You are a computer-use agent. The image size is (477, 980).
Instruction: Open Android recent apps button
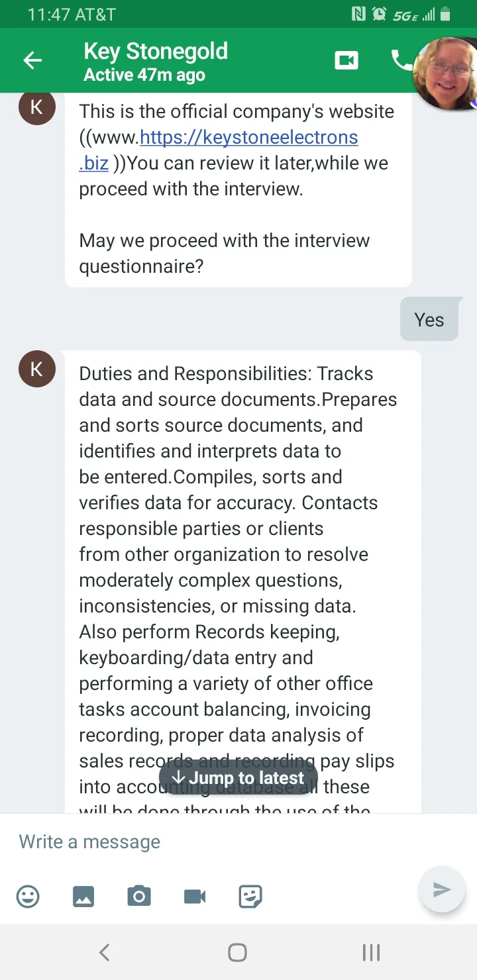[x=371, y=952]
